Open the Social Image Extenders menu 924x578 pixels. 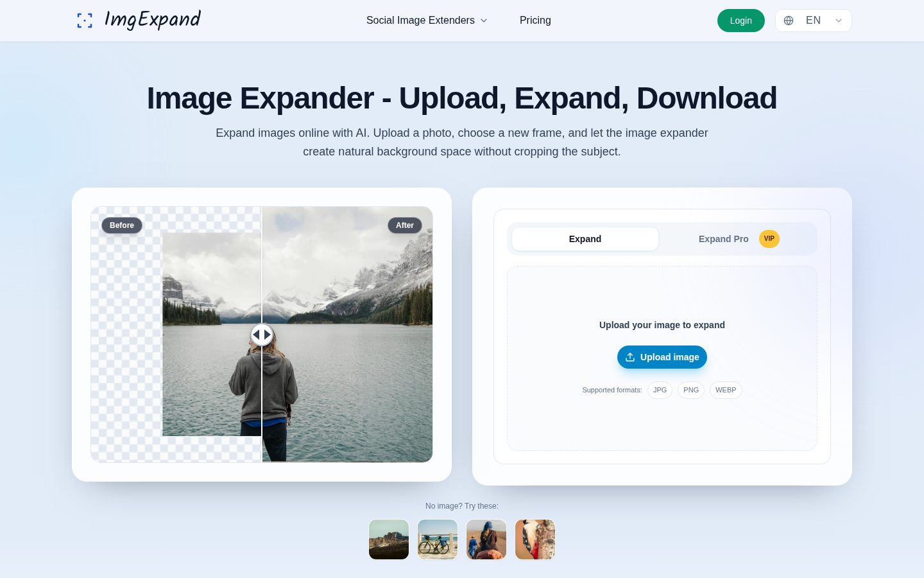pyautogui.click(x=427, y=21)
